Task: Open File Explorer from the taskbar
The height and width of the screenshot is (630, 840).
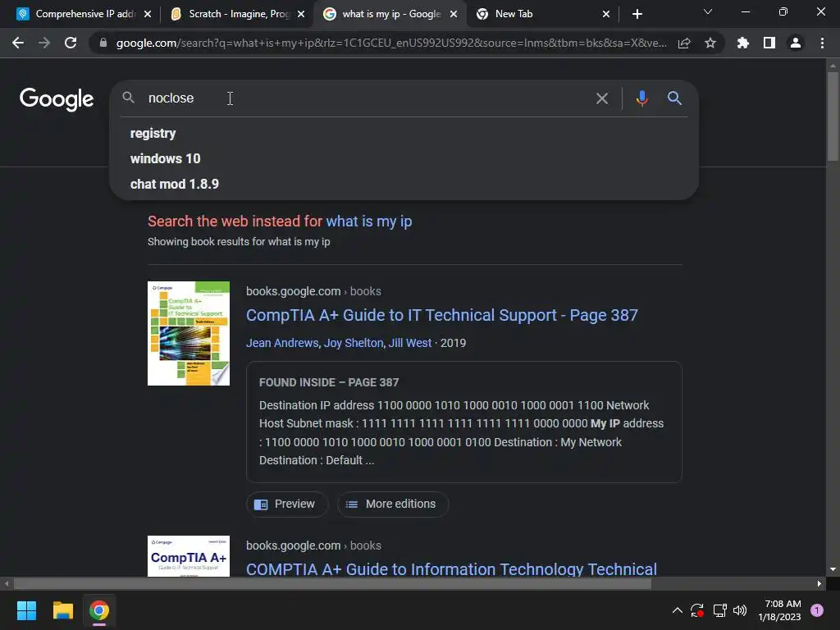Action: coord(62,610)
